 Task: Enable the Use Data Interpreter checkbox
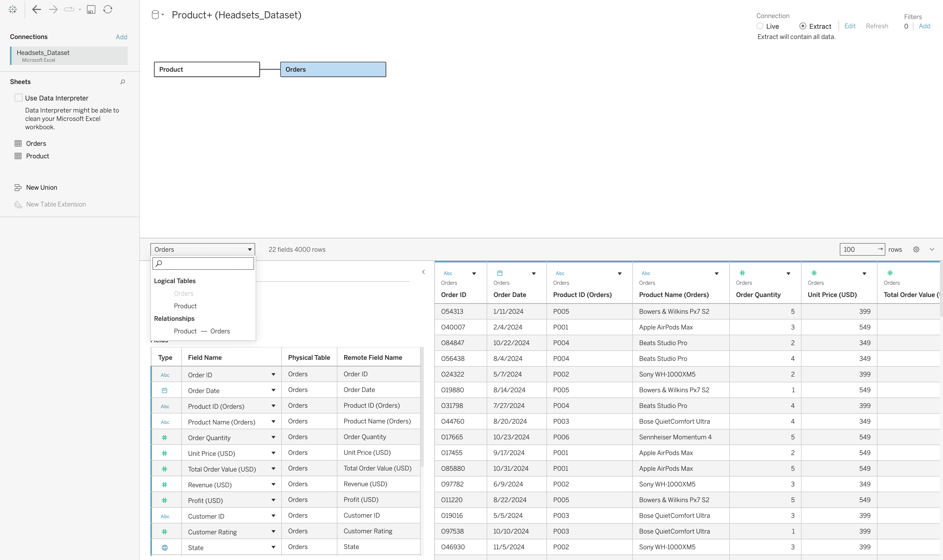point(19,98)
